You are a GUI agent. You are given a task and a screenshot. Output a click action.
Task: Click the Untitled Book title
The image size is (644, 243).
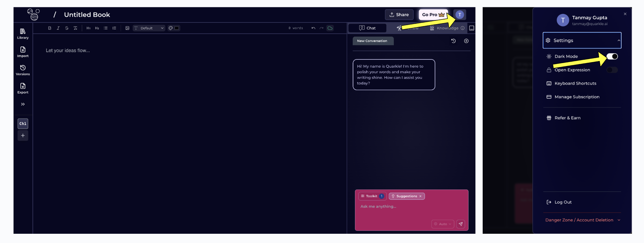(x=87, y=15)
